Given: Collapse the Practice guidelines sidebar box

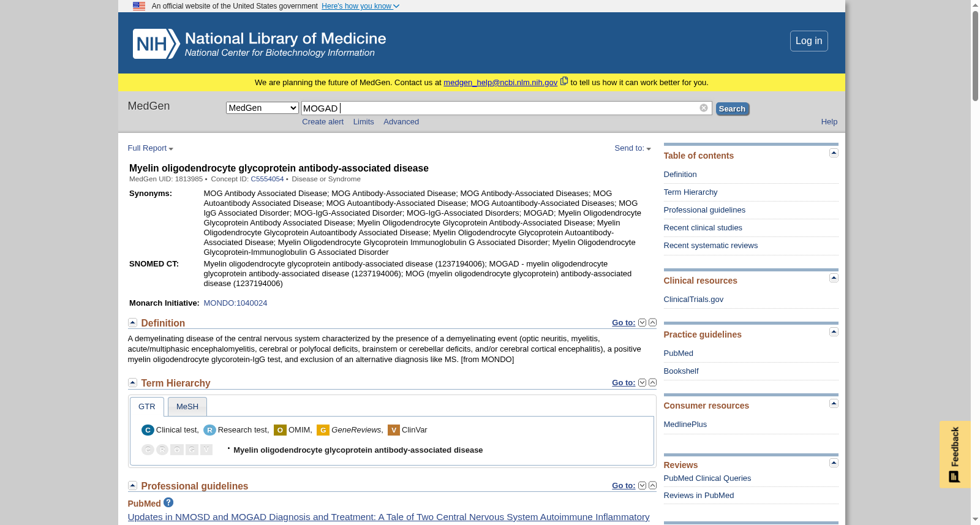Looking at the screenshot, I should point(834,332).
